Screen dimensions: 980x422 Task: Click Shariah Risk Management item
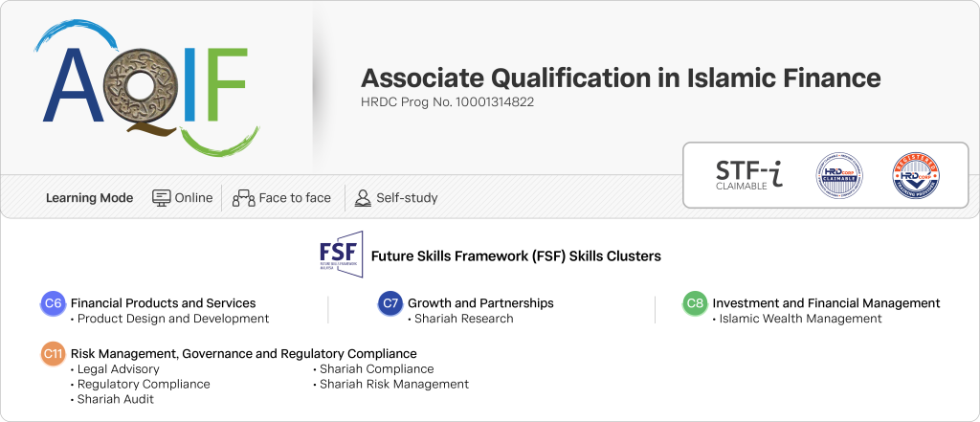pyautogui.click(x=393, y=385)
